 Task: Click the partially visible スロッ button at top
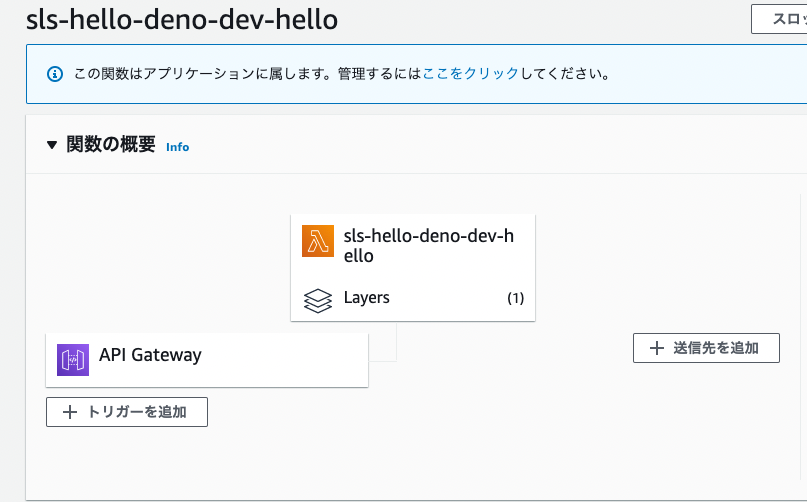[x=779, y=19]
